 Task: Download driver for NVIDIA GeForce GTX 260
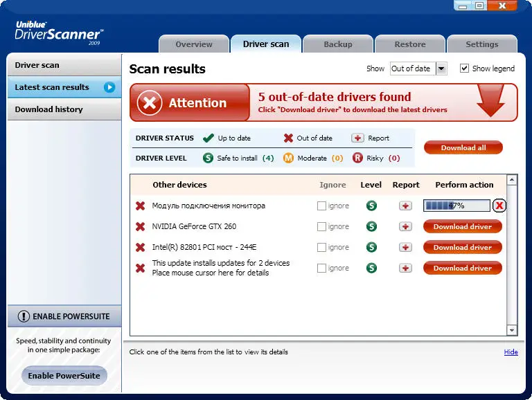pyautogui.click(x=463, y=226)
